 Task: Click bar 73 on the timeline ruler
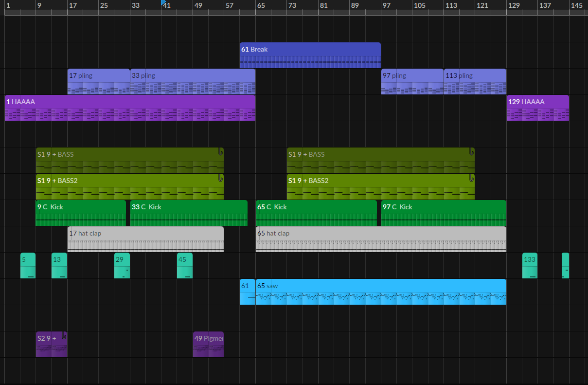292,5
